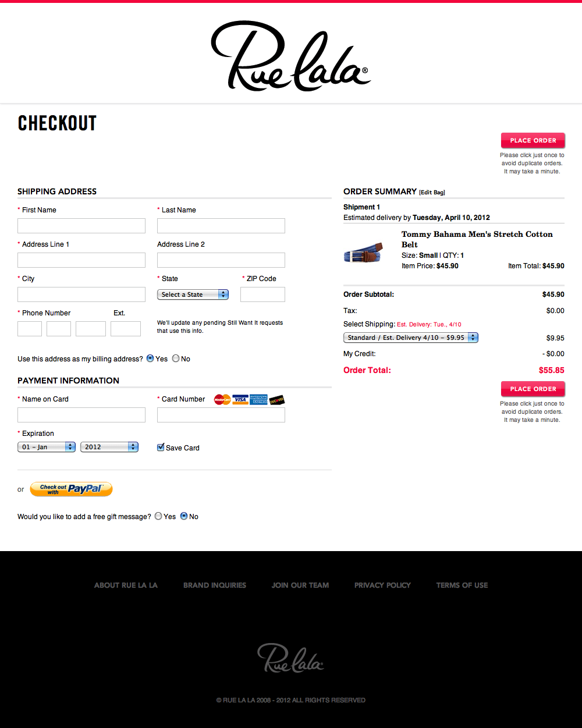Click the First Name input field

(81, 225)
